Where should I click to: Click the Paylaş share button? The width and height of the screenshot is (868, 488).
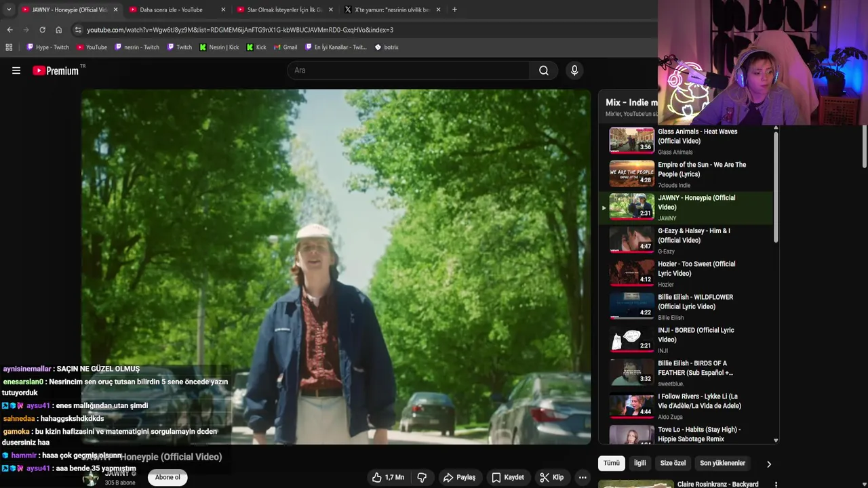[459, 477]
